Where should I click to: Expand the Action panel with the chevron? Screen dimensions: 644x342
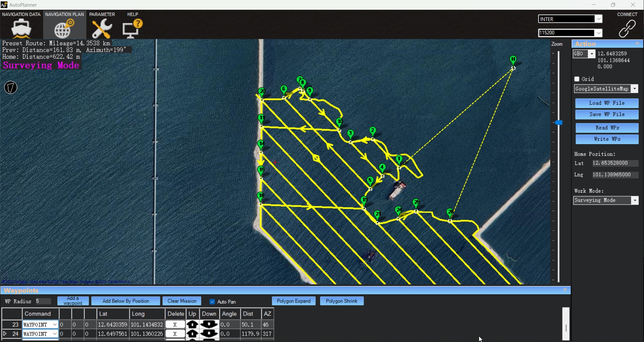[x=638, y=44]
